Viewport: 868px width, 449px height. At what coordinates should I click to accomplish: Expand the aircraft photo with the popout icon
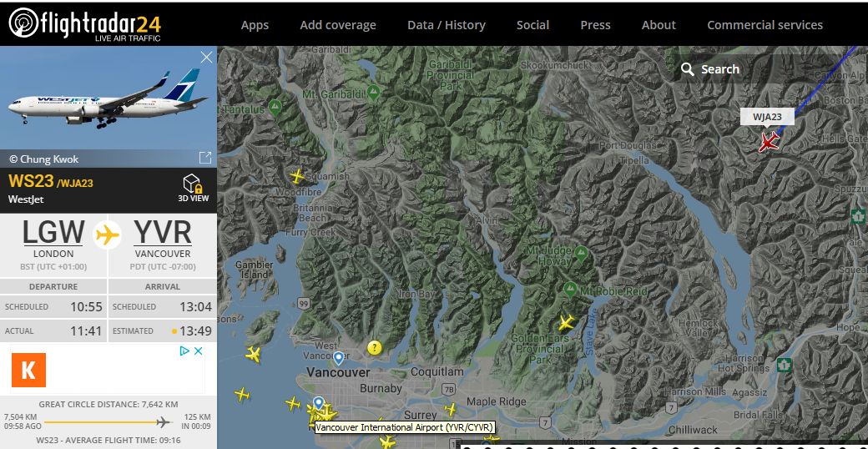[204, 158]
